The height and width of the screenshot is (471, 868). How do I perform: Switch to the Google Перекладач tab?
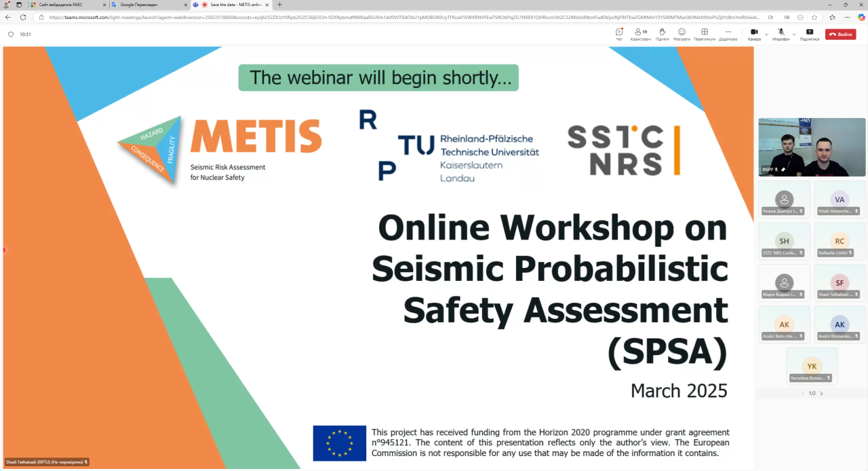pyautogui.click(x=149, y=5)
